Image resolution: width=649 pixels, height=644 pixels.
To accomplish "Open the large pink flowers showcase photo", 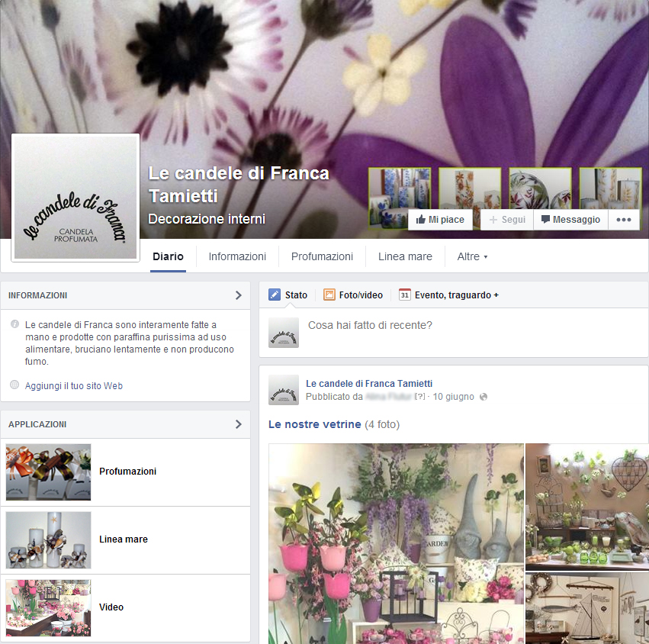I will [x=396, y=544].
